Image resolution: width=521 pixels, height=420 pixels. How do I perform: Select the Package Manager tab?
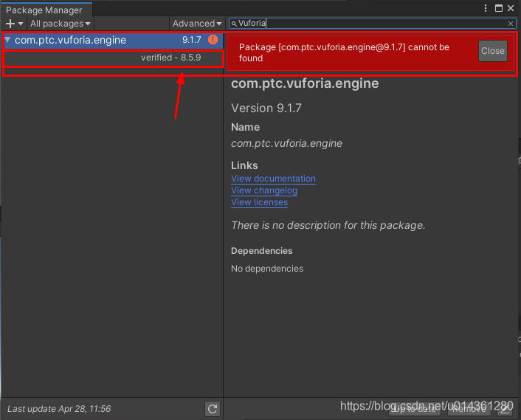[x=46, y=10]
